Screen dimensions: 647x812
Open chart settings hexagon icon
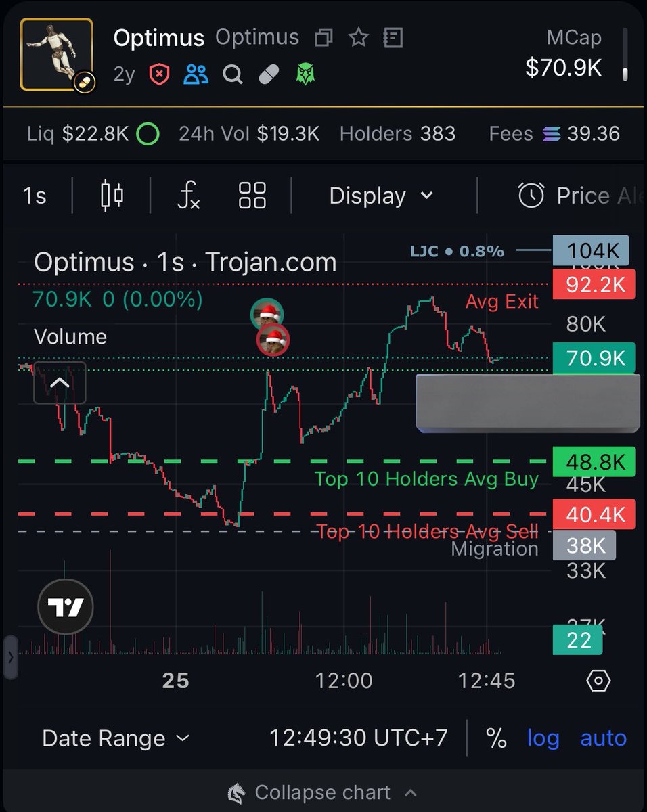pyautogui.click(x=599, y=680)
